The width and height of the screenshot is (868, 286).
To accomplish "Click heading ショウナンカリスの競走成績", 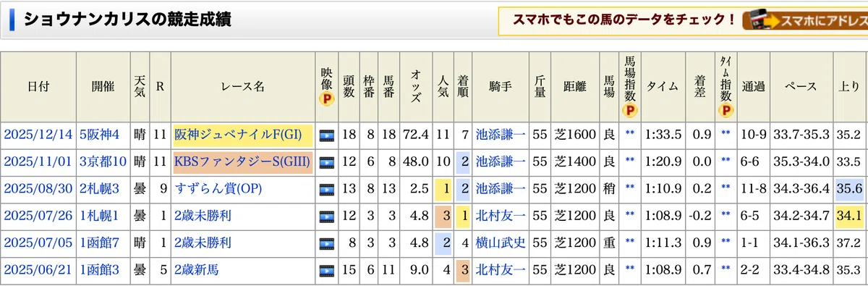I will pos(127,20).
